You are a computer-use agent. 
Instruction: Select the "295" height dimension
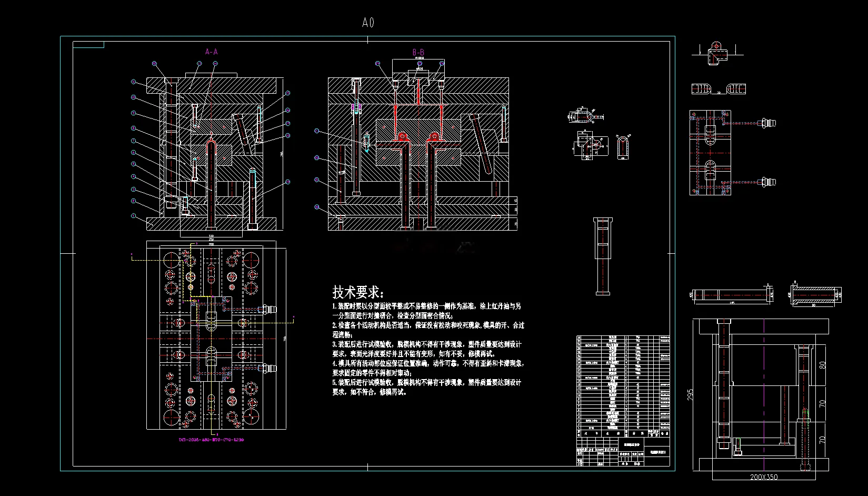coord(691,395)
